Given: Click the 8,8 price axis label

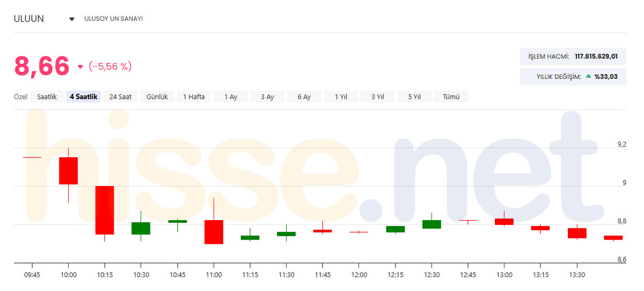Looking at the screenshot, I should 622,221.
